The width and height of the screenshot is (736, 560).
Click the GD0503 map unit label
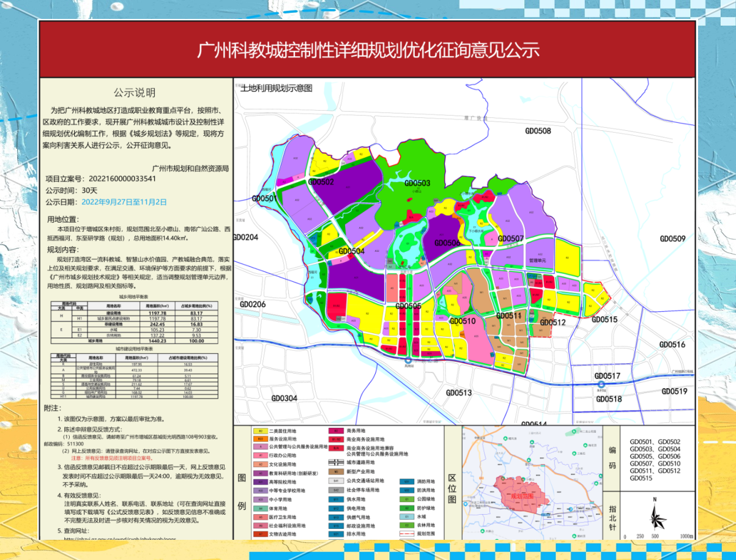click(x=417, y=183)
